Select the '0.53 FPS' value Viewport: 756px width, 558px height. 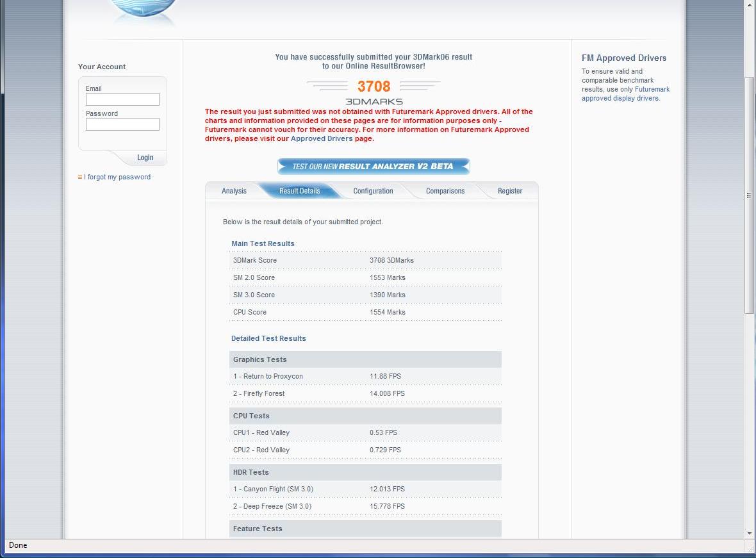tap(383, 432)
